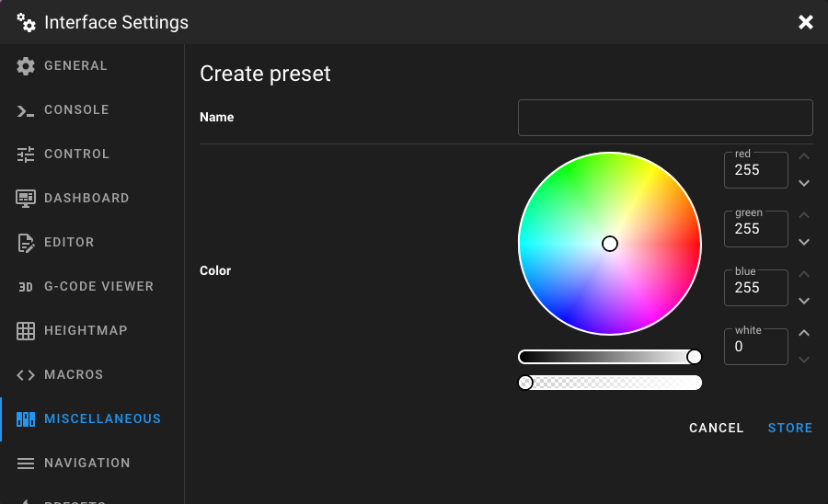This screenshot has height=504, width=828.
Task: Click the Create preset heading
Action: [265, 74]
